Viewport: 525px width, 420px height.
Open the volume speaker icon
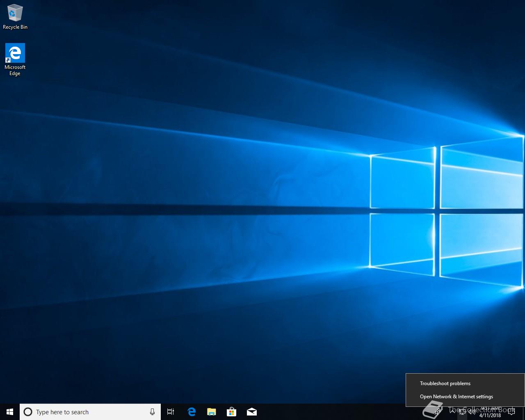click(x=472, y=412)
